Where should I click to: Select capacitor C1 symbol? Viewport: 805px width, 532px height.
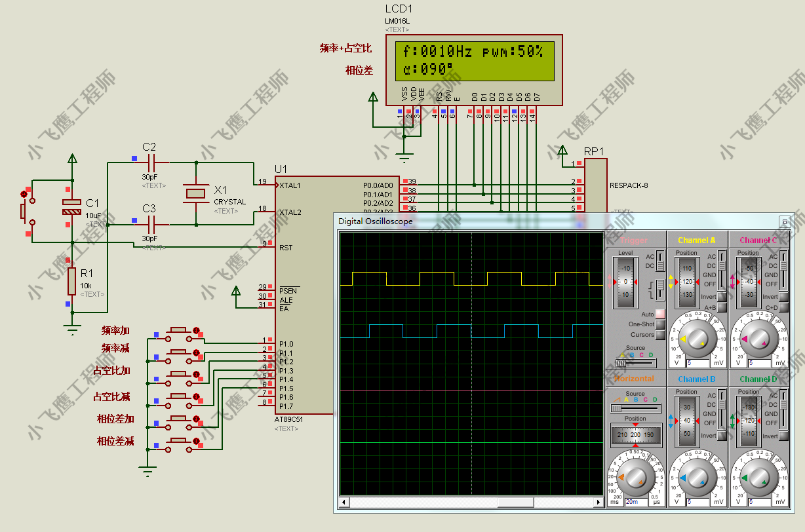[x=71, y=208]
